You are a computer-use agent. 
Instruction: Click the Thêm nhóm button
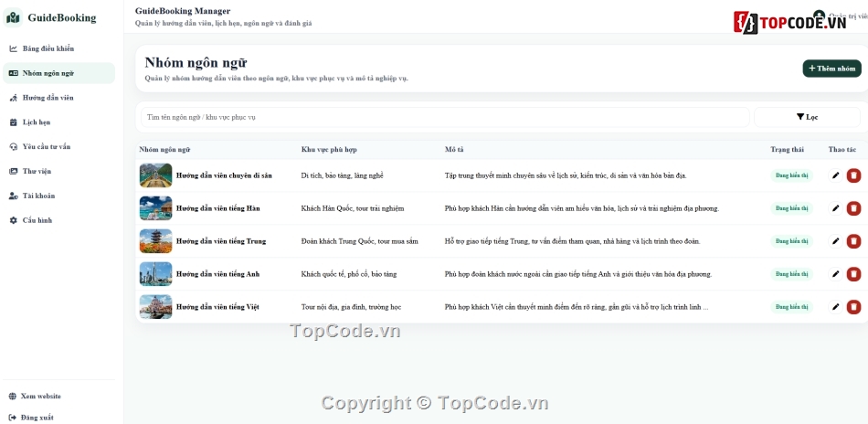pyautogui.click(x=832, y=69)
